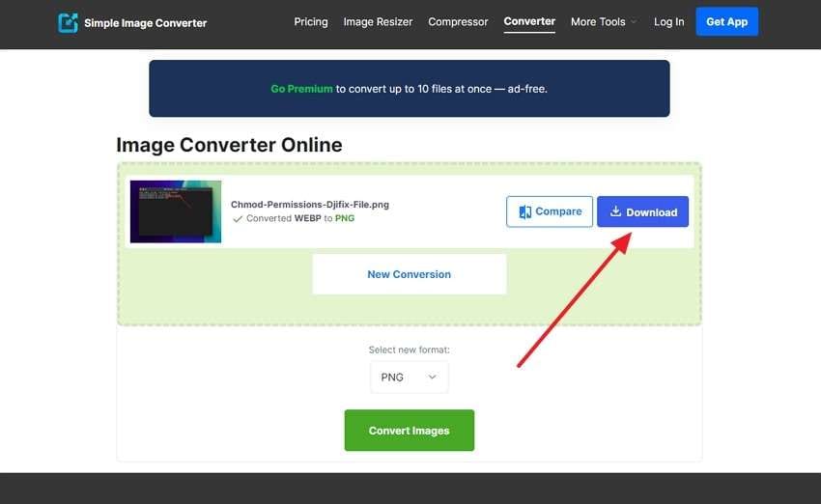Go to Image Resizer
The height and width of the screenshot is (504, 821).
378,22
